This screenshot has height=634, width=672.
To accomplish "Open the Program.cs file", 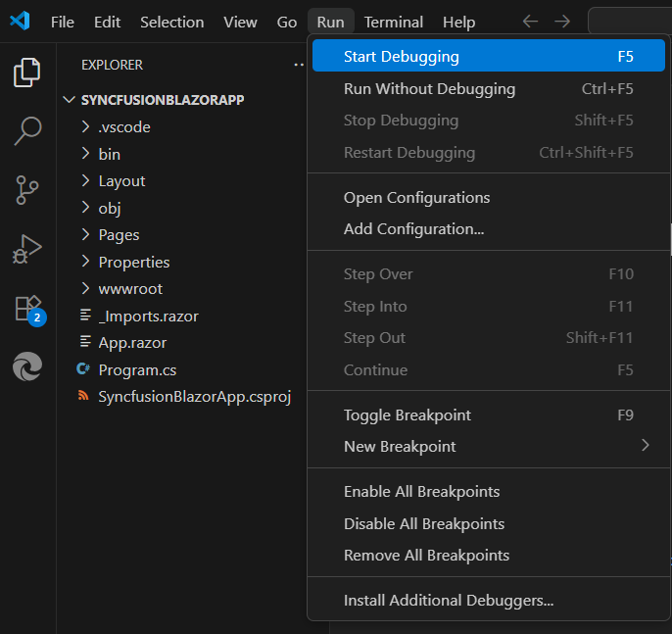I will click(x=137, y=370).
